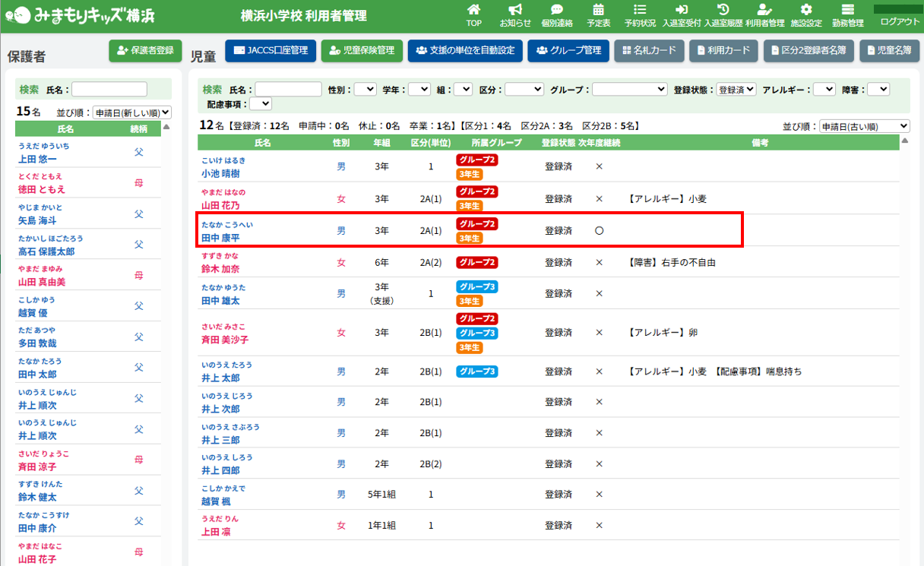The image size is (924, 566).
Task: Open 入退室受付 entry icon
Action: [x=682, y=11]
